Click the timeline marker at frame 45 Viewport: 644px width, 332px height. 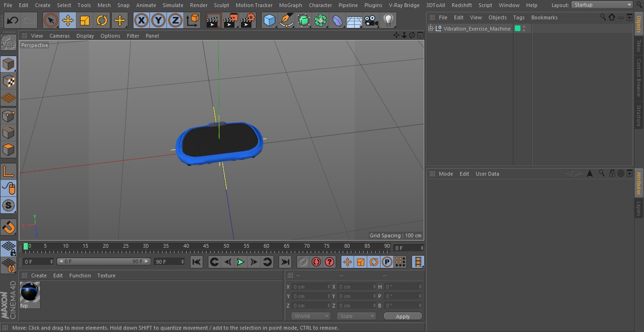[x=206, y=246]
